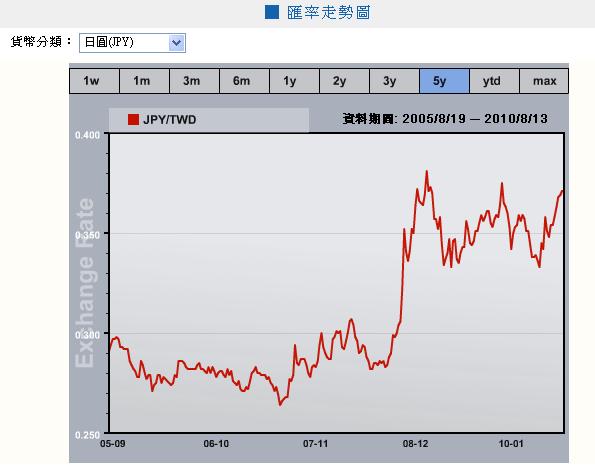
Task: Click the blue square beside 匯率走勢圖
Action: 272,12
